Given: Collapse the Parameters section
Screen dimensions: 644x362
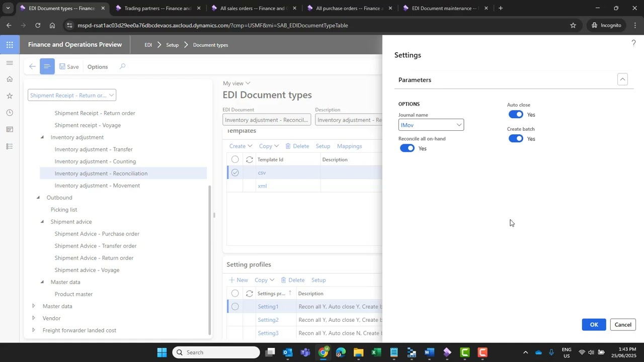Looking at the screenshot, I should point(622,79).
